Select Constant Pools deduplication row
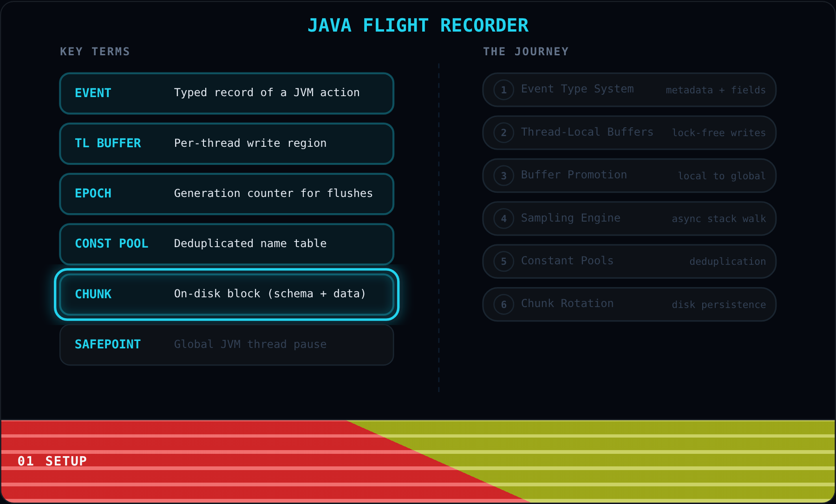The width and height of the screenshot is (836, 504). (x=629, y=262)
